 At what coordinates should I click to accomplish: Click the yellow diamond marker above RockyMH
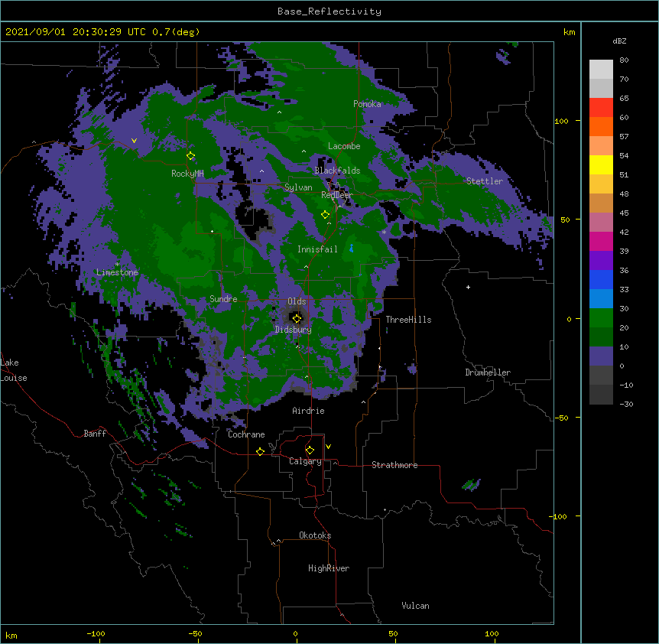pos(191,156)
